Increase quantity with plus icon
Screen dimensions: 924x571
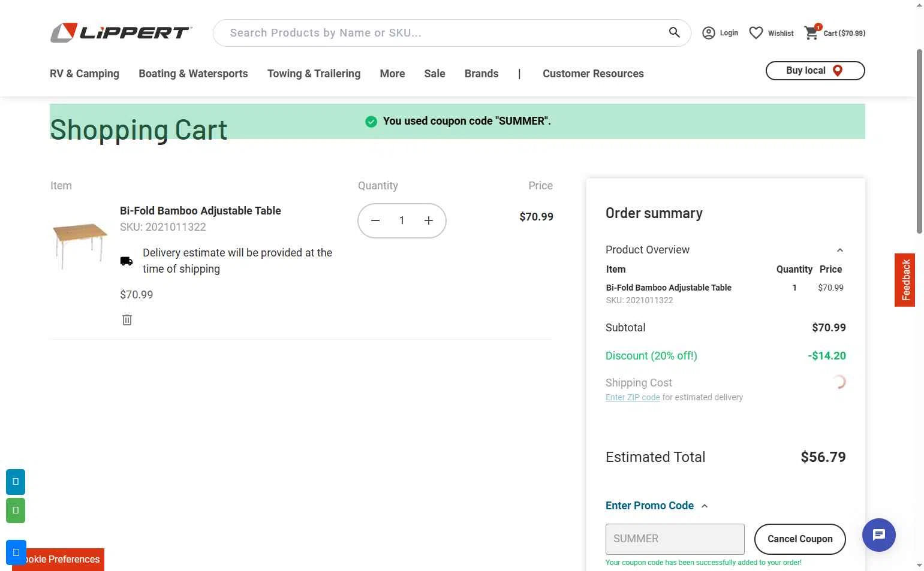coord(429,220)
